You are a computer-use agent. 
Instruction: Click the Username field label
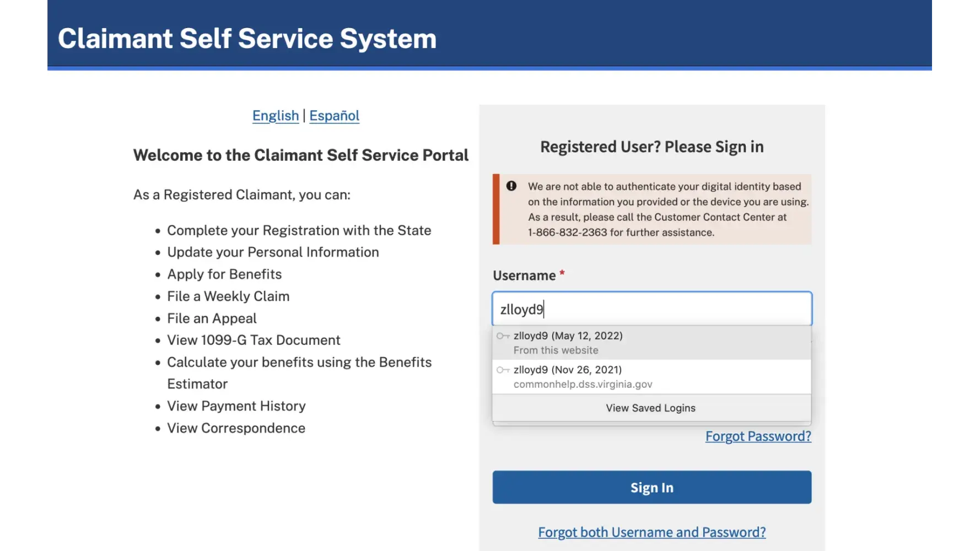[x=524, y=275]
